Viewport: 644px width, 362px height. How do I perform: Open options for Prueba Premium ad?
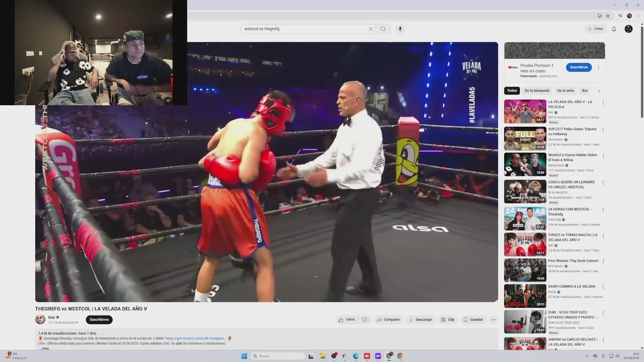[x=598, y=67]
